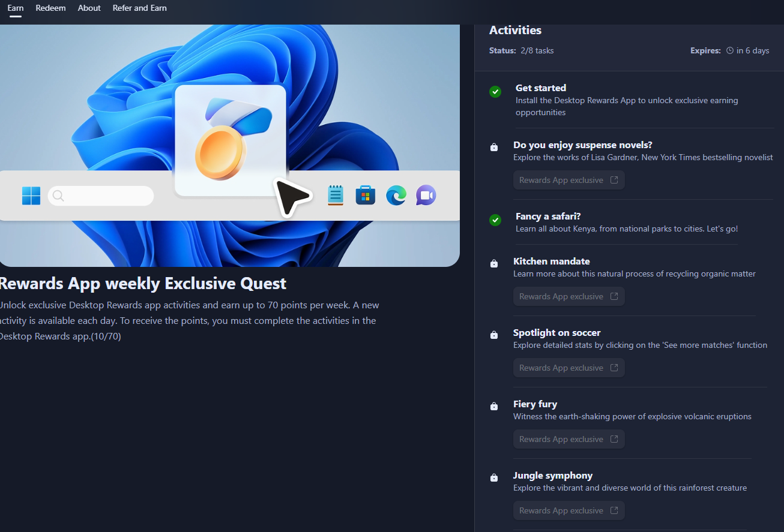The image size is (784, 532).
Task: Click the Microsoft Store icon in the banner illustration
Action: click(x=366, y=195)
